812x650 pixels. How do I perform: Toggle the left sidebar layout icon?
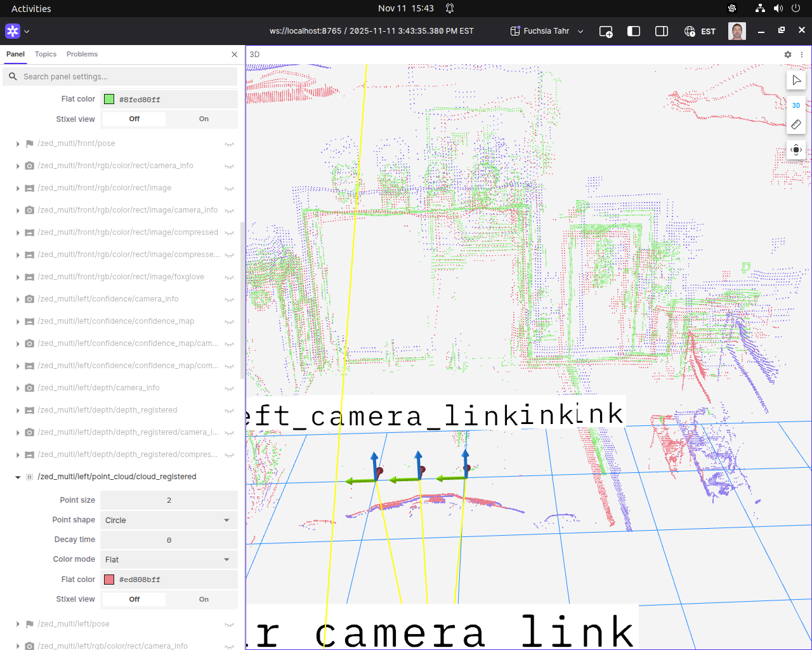633,31
